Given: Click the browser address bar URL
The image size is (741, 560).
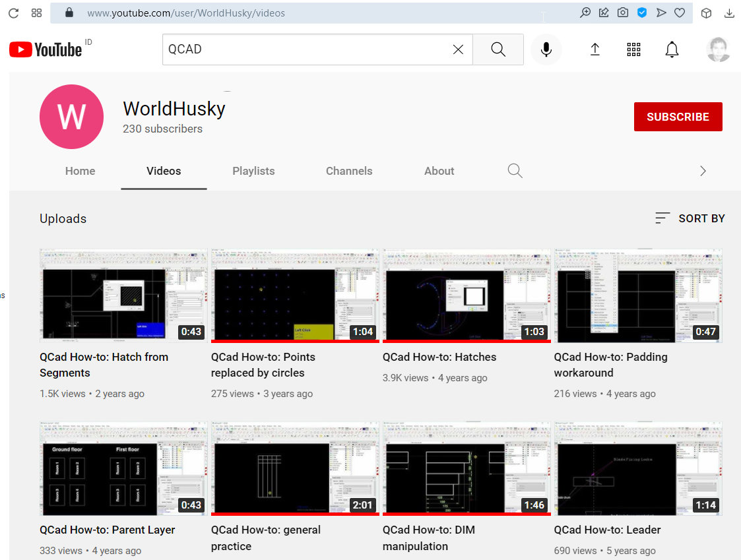Looking at the screenshot, I should click(185, 13).
